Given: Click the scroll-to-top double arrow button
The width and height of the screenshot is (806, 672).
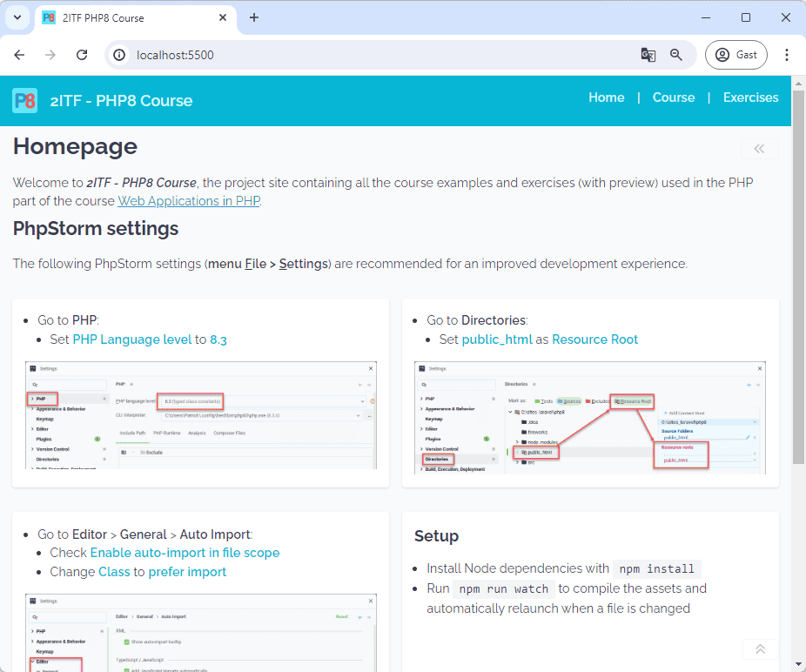Looking at the screenshot, I should point(760,648).
